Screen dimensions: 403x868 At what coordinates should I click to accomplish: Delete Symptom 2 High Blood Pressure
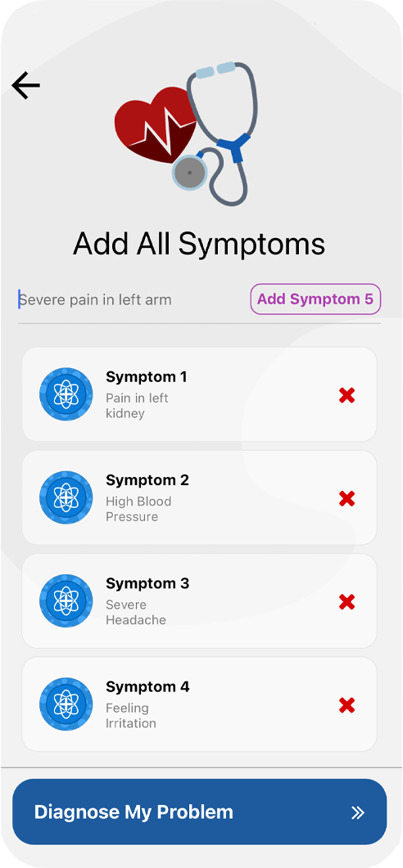pos(347,499)
